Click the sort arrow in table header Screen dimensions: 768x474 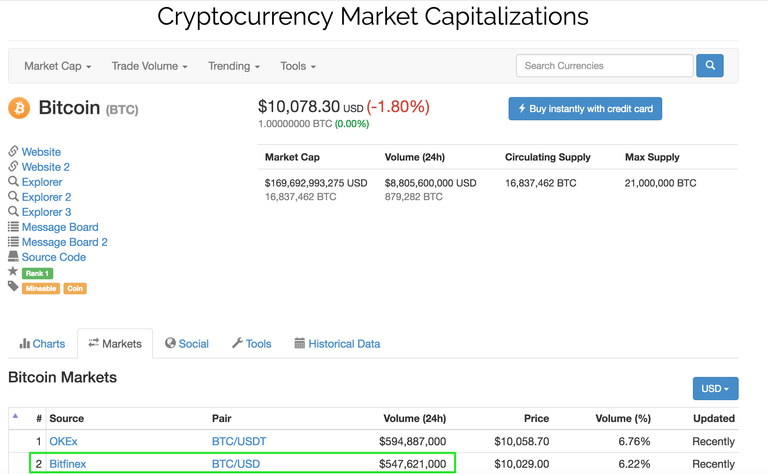(x=15, y=416)
